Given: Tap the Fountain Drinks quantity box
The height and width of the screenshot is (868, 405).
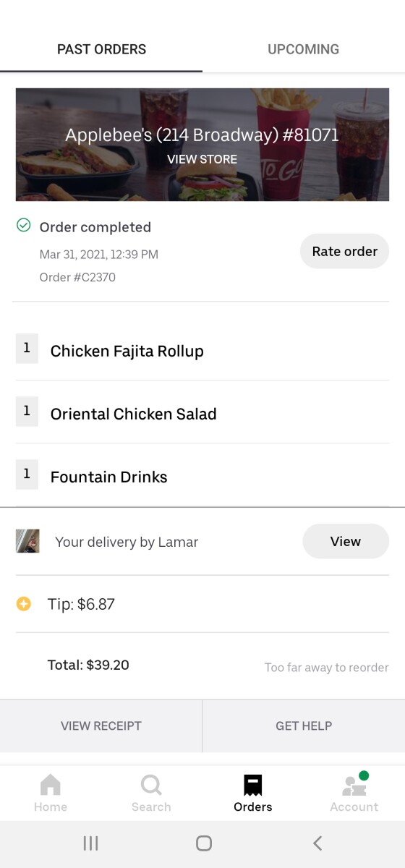Looking at the screenshot, I should pyautogui.click(x=27, y=475).
